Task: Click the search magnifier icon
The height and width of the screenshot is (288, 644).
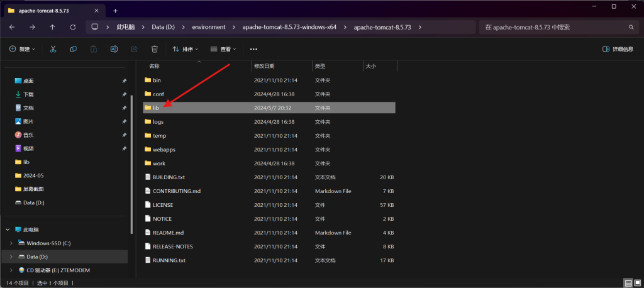Action: 631,27
